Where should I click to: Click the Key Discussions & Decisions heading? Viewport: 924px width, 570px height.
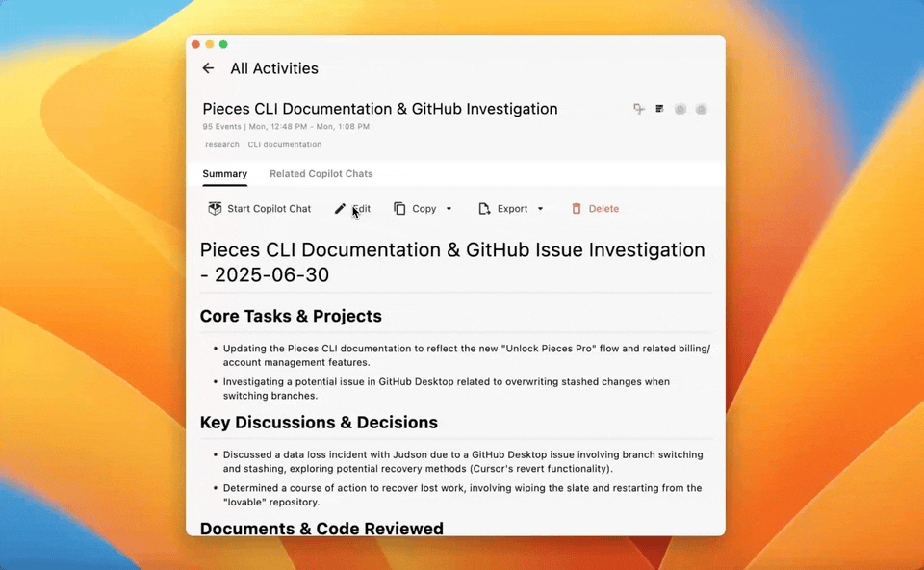point(319,422)
